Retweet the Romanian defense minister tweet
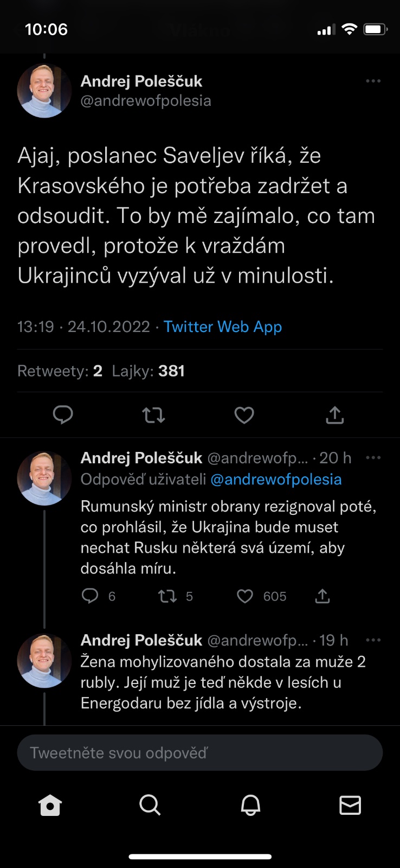The height and width of the screenshot is (868, 400). (x=167, y=596)
